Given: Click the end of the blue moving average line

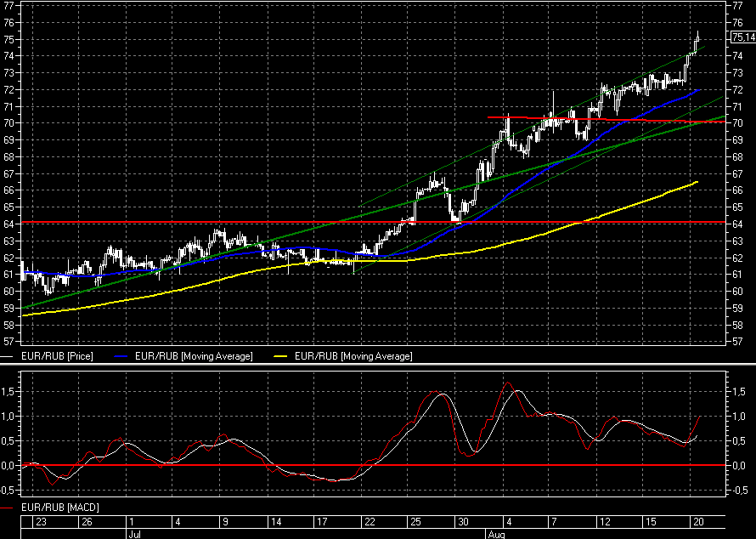Looking at the screenshot, I should (x=697, y=89).
